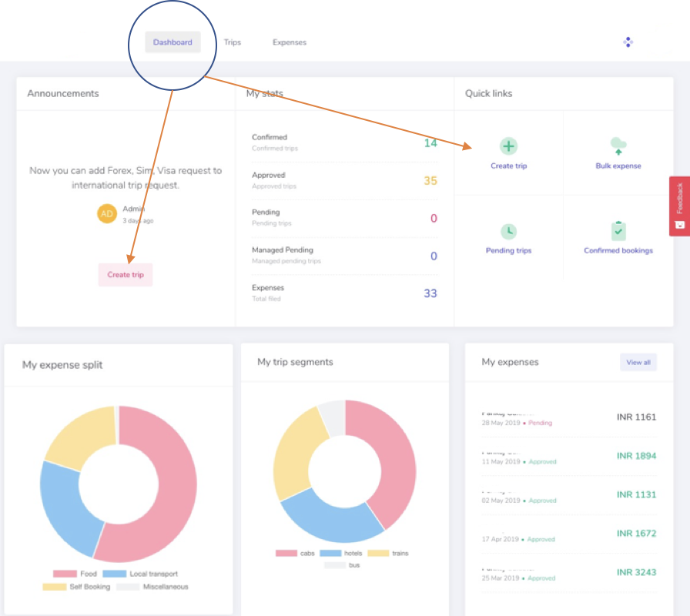Click the INR 3243 amount
Viewport: 690px width, 616px height.
[x=636, y=572]
